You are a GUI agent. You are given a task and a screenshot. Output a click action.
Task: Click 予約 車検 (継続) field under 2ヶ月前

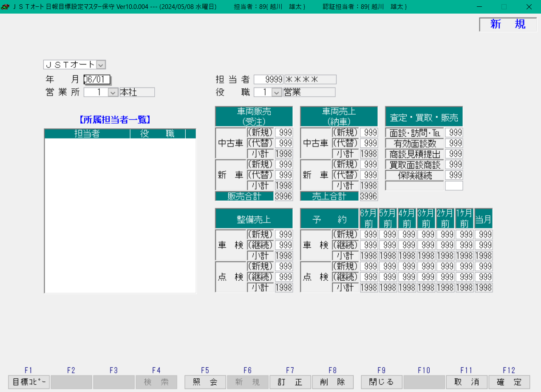[445, 245]
